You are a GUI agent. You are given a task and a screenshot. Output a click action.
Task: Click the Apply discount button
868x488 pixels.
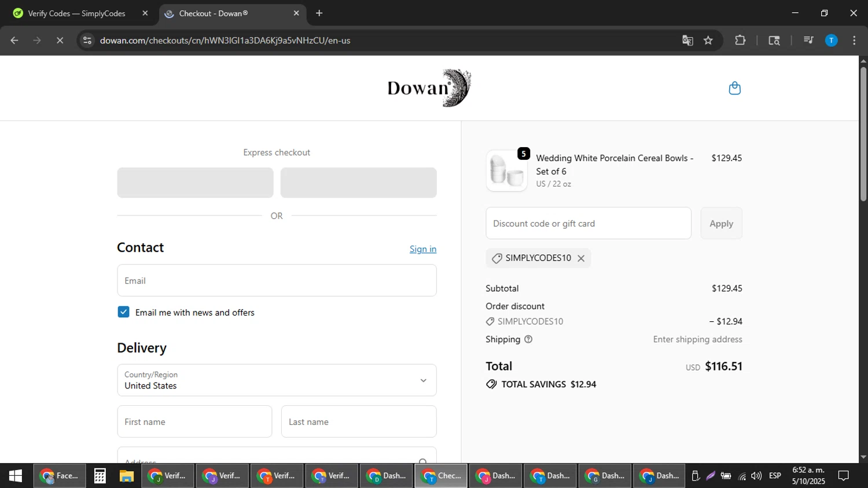(x=722, y=223)
